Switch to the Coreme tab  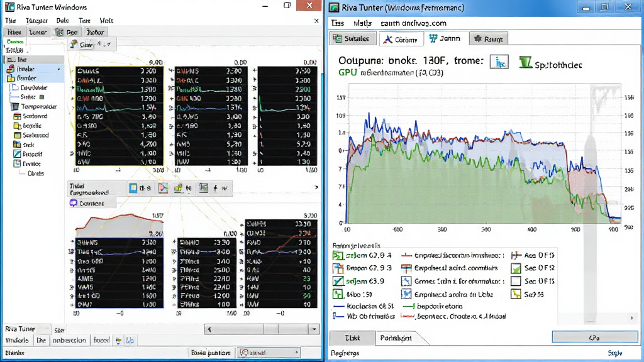pos(401,40)
